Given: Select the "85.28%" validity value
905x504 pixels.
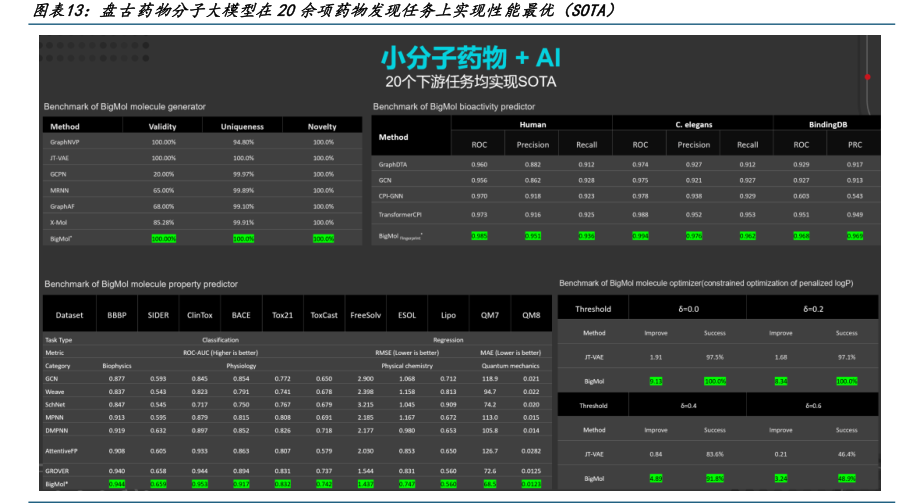Looking at the screenshot, I should coord(164,223).
